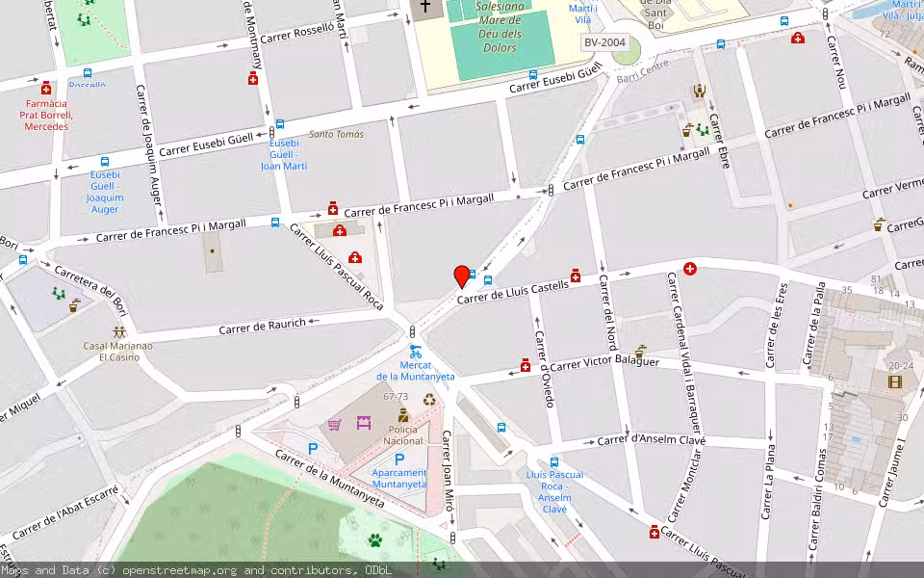This screenshot has width=924, height=578.
Task: Select the Lluís Pascual Roca - Anselm Clavé bus stop icon
Action: tap(554, 461)
